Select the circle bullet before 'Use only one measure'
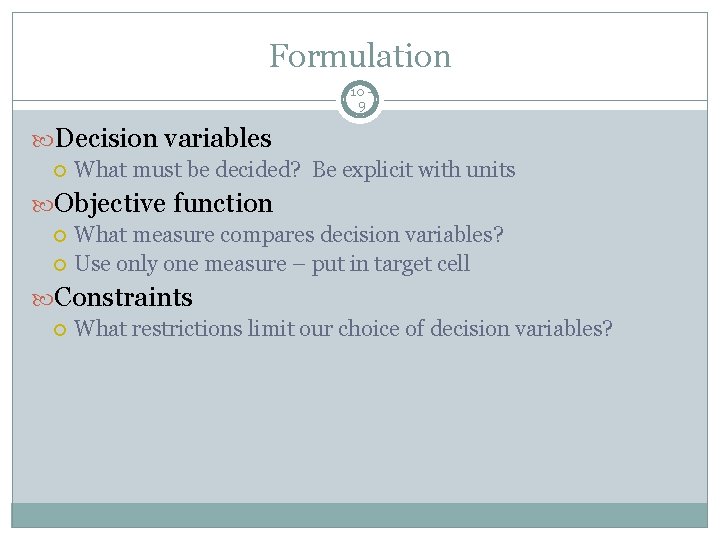 pos(61,265)
